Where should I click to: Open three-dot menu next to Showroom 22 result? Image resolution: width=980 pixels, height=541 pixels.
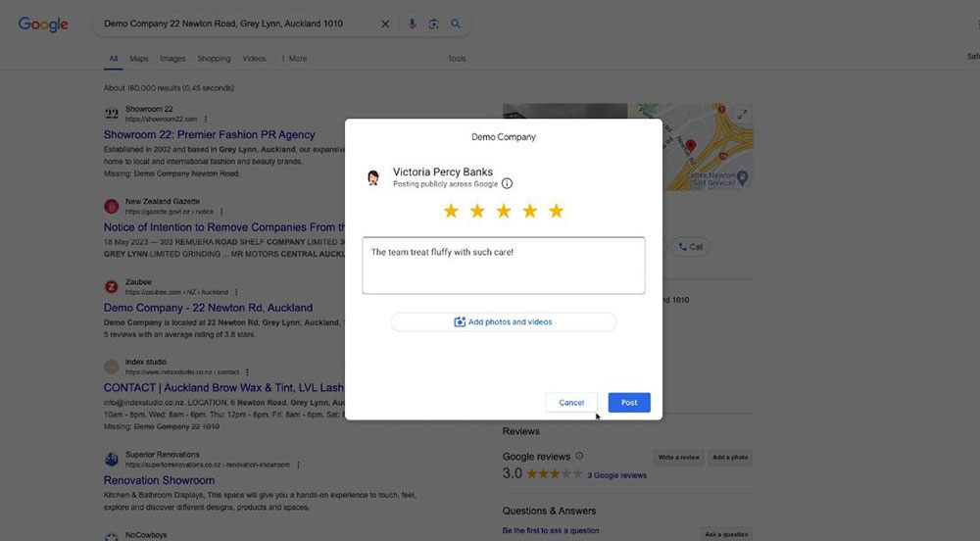(206, 120)
